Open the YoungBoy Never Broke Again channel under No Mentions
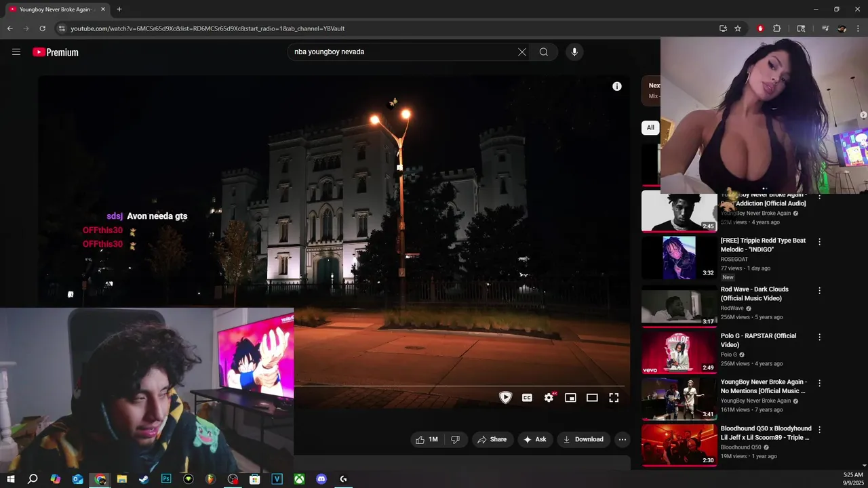This screenshot has height=488, width=868. 755,401
